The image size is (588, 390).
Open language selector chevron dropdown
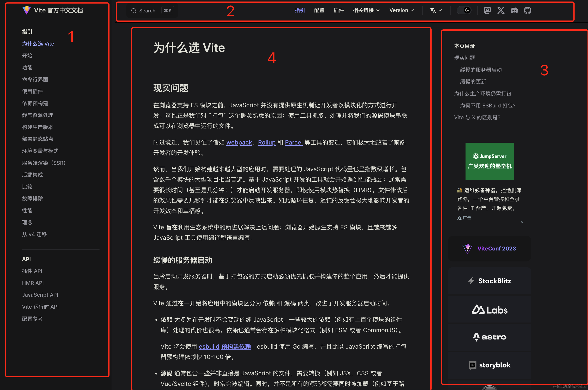[x=440, y=10]
